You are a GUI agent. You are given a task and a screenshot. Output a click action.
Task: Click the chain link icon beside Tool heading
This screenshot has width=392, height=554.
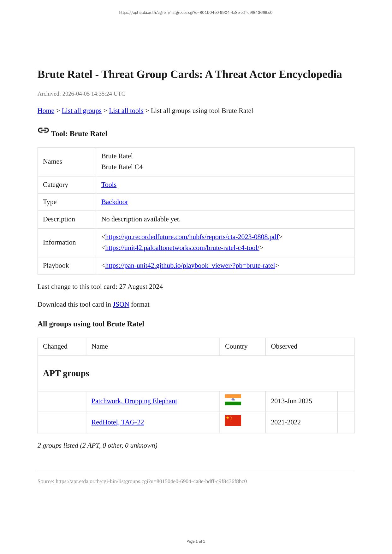click(43, 130)
